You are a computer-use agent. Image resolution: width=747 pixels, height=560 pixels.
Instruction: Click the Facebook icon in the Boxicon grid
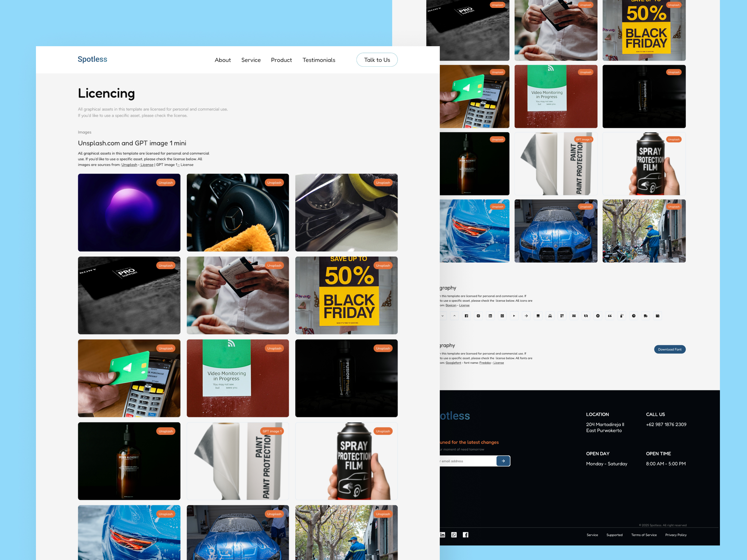[x=466, y=316]
